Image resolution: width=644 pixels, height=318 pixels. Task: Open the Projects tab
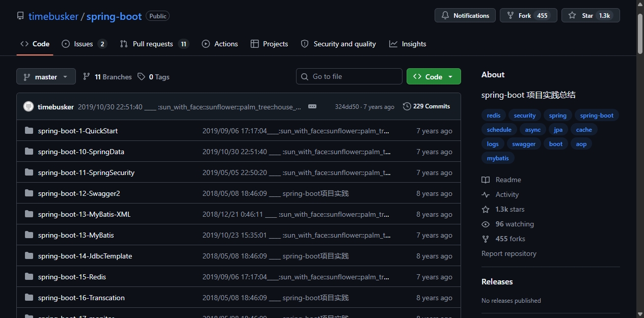pos(270,44)
